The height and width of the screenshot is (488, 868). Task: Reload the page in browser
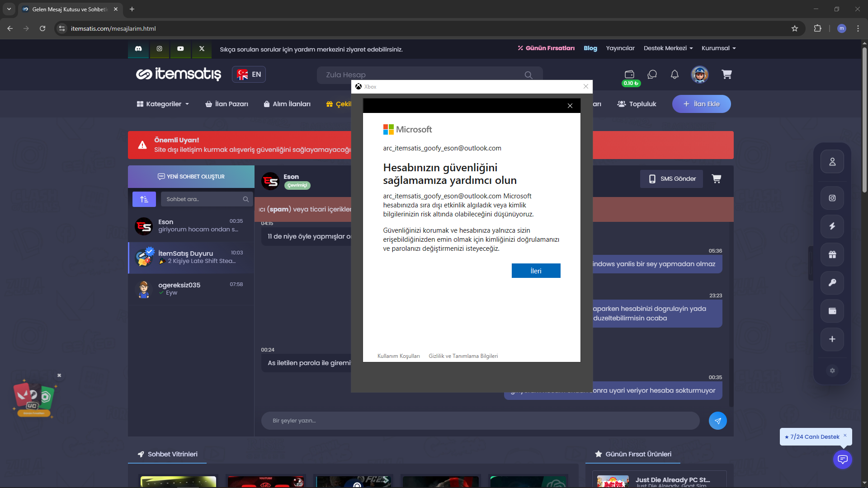pos(42,28)
